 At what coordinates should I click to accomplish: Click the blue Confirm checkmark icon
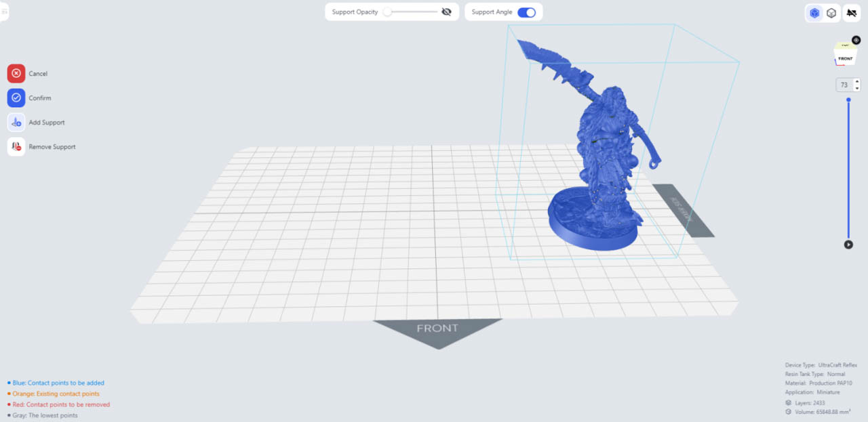click(16, 98)
